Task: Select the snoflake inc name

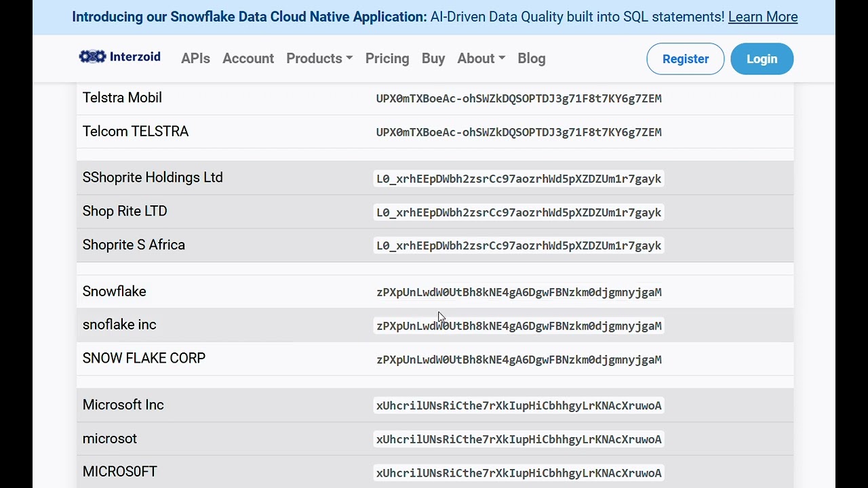Action: click(119, 325)
